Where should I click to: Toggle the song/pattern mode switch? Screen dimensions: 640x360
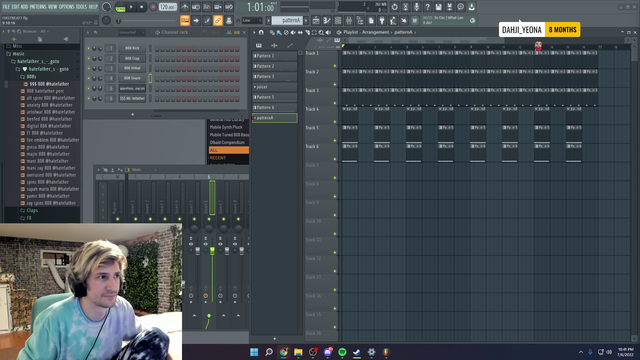tap(120, 7)
